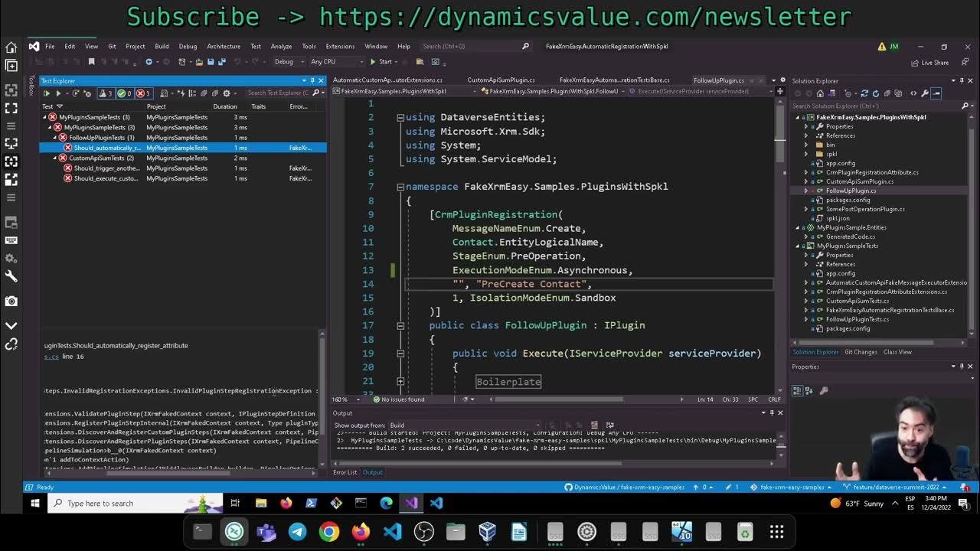Toggle the total tests flask filter
The image size is (980, 551).
point(106,93)
